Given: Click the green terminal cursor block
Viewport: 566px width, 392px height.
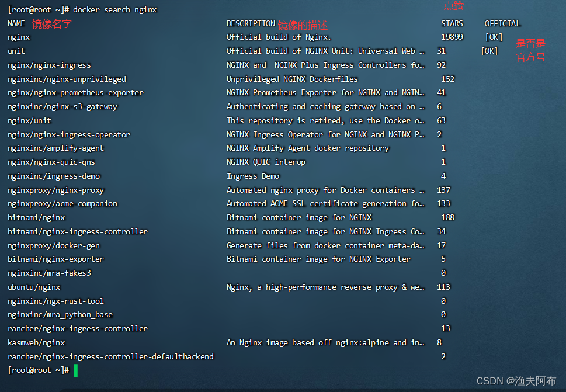Looking at the screenshot, I should pos(76,371).
